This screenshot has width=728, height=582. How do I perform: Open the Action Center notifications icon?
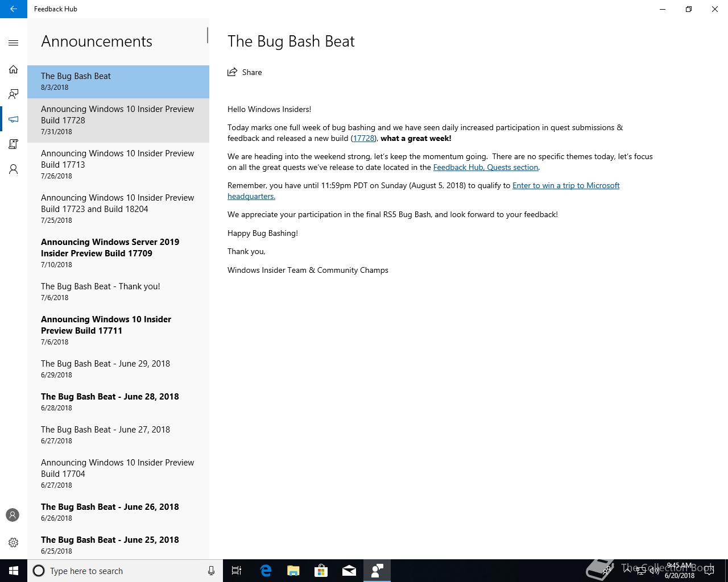(x=709, y=571)
